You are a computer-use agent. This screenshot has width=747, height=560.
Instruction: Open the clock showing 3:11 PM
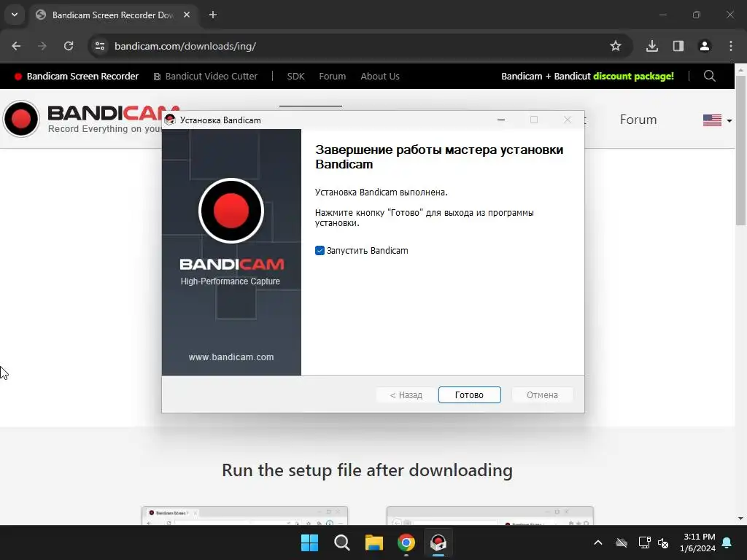(x=697, y=542)
